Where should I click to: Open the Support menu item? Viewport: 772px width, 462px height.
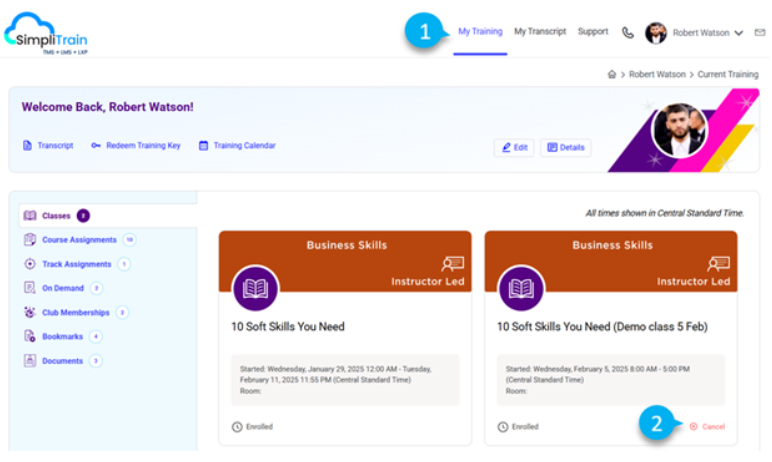(x=593, y=32)
